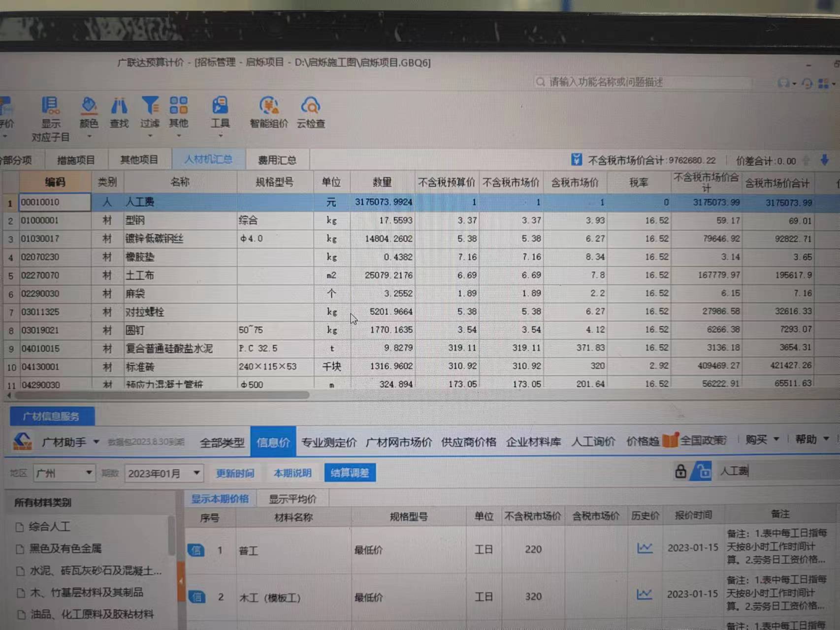The image size is (840, 630).
Task: Tick the 油品、化工原料及胶粘材料 checkbox
Action: tap(21, 615)
